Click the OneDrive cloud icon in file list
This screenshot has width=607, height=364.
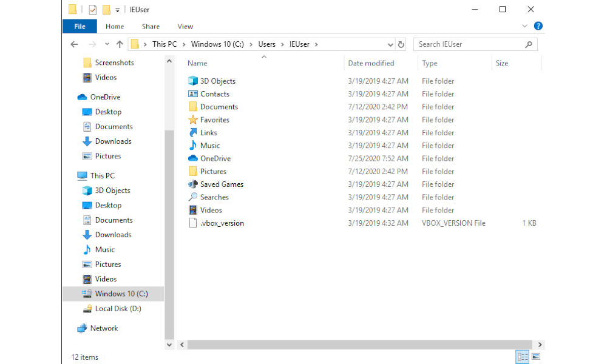193,158
